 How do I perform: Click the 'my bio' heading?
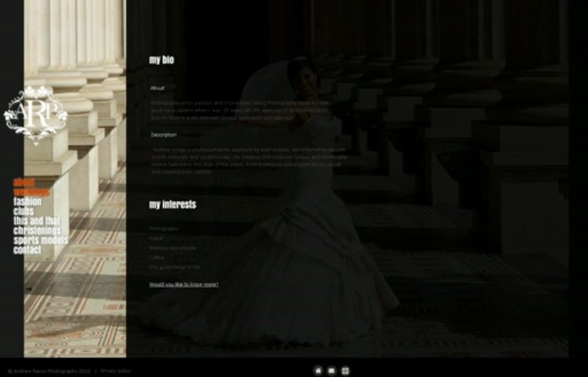click(x=162, y=60)
